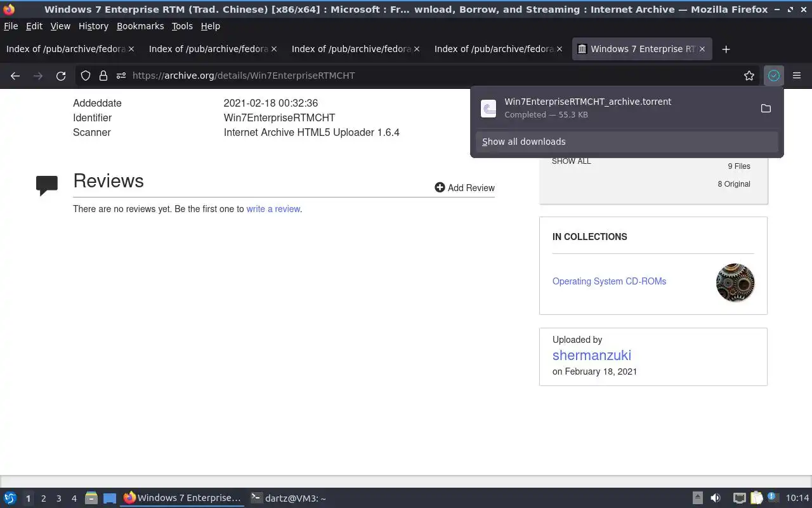Toggle the Firefox downloads panel button
This screenshot has width=812, height=508.
coord(774,76)
